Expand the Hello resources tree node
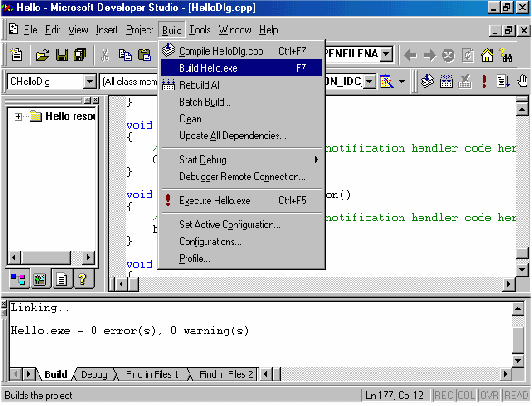The width and height of the screenshot is (532, 406). coord(18,117)
